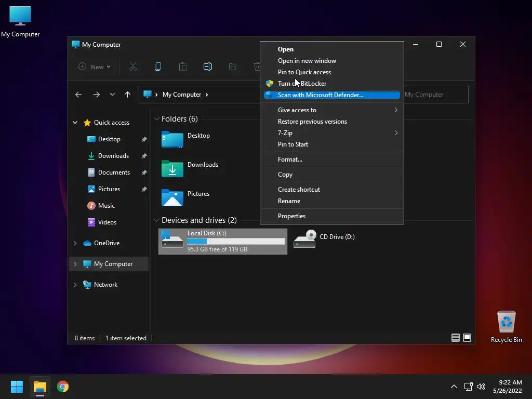Image resolution: width=532 pixels, height=399 pixels.
Task: Open the 7-Zip submenu
Action: pos(332,133)
